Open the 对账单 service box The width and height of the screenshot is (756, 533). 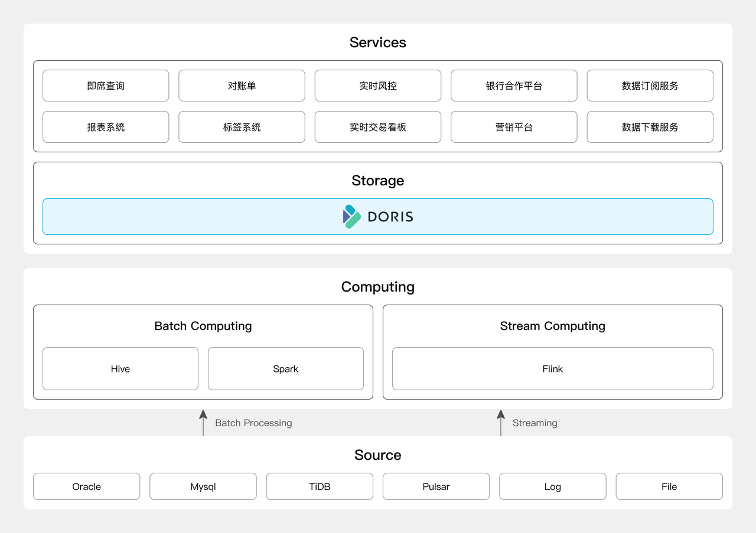pyautogui.click(x=242, y=86)
